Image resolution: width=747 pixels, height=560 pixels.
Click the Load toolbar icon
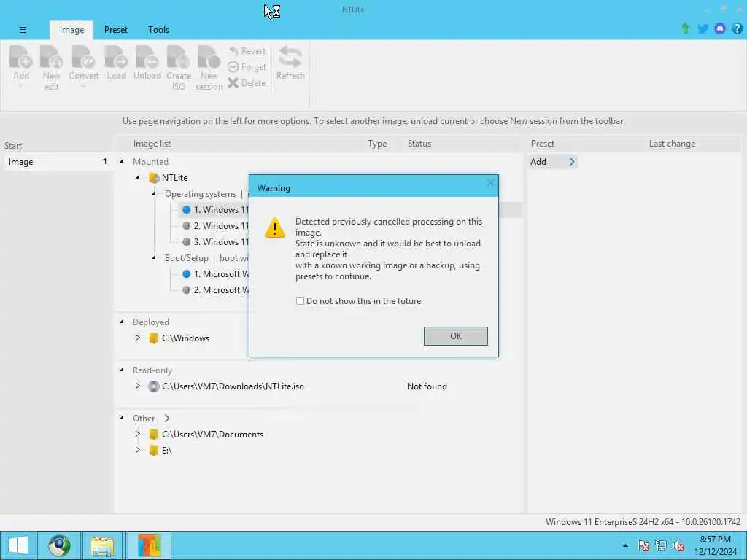(x=116, y=63)
